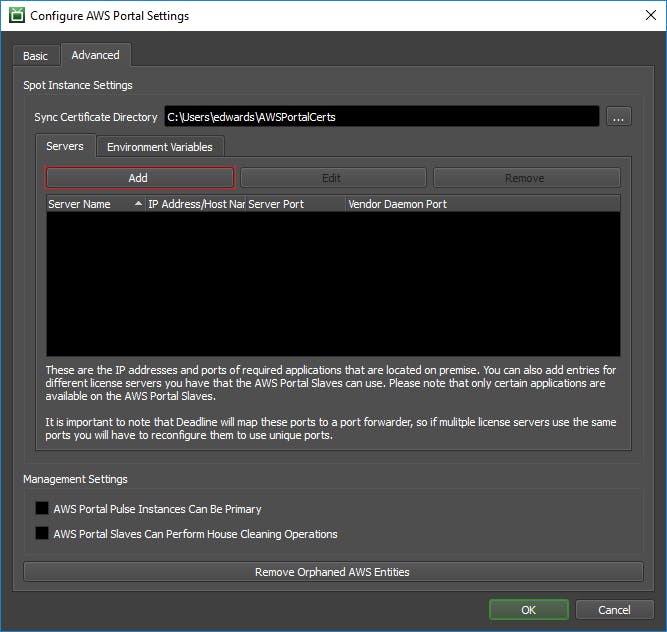Click the IP Address/Host Name column header
Viewport: 667px width, 632px height.
coord(196,204)
